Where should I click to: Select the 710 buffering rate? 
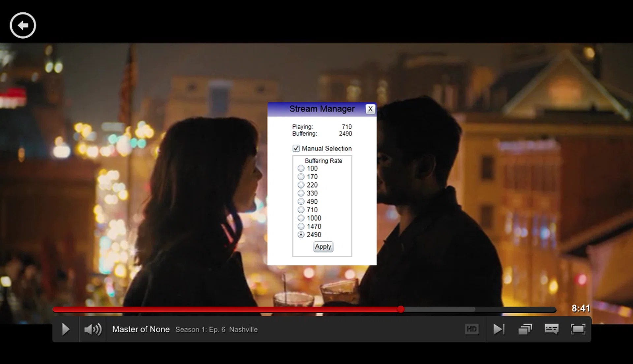click(301, 210)
